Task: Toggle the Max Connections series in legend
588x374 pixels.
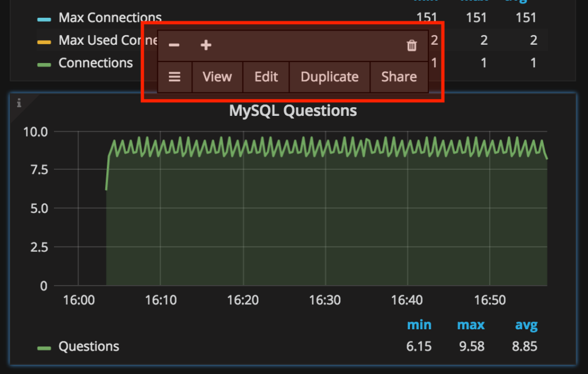Action: 110,18
